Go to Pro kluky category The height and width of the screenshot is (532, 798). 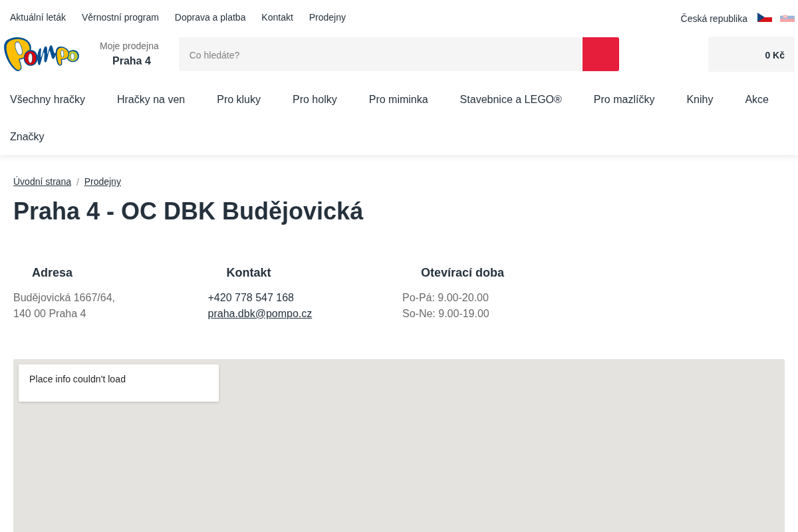(x=239, y=100)
